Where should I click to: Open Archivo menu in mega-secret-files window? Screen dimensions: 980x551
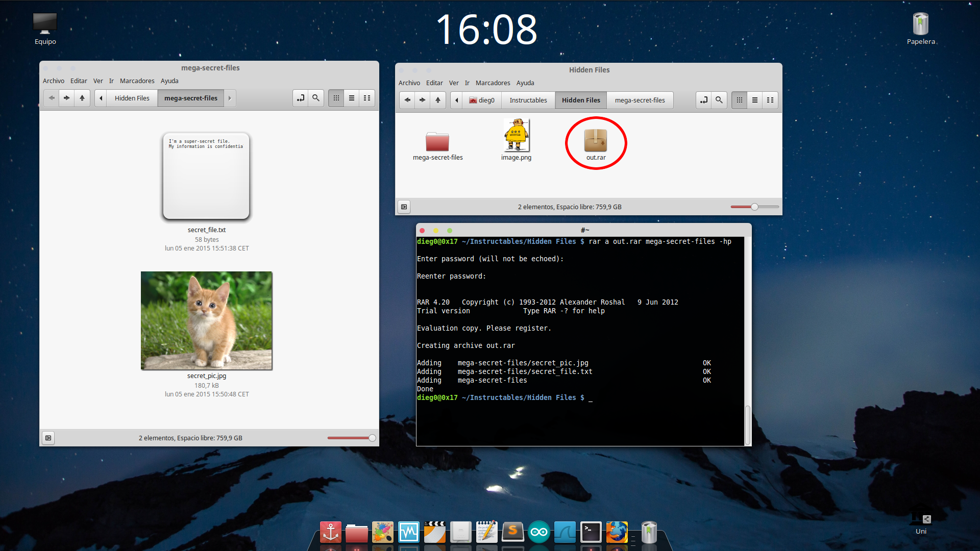pyautogui.click(x=54, y=81)
